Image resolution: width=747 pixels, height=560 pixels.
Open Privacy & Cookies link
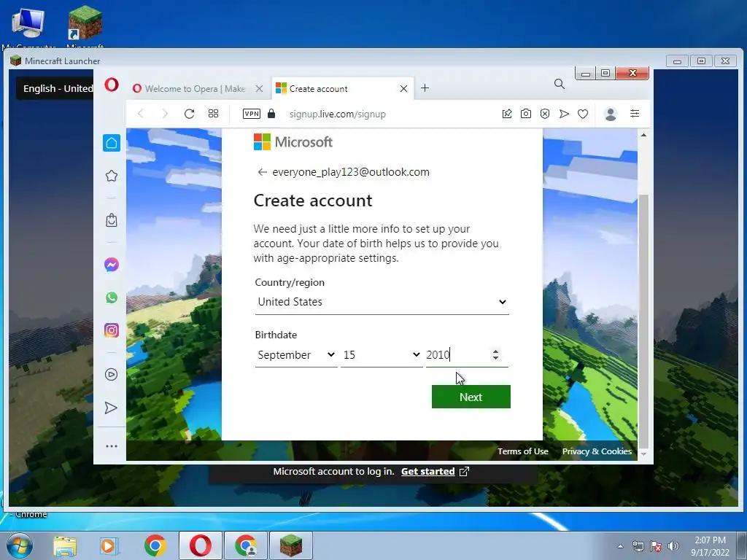tap(597, 451)
